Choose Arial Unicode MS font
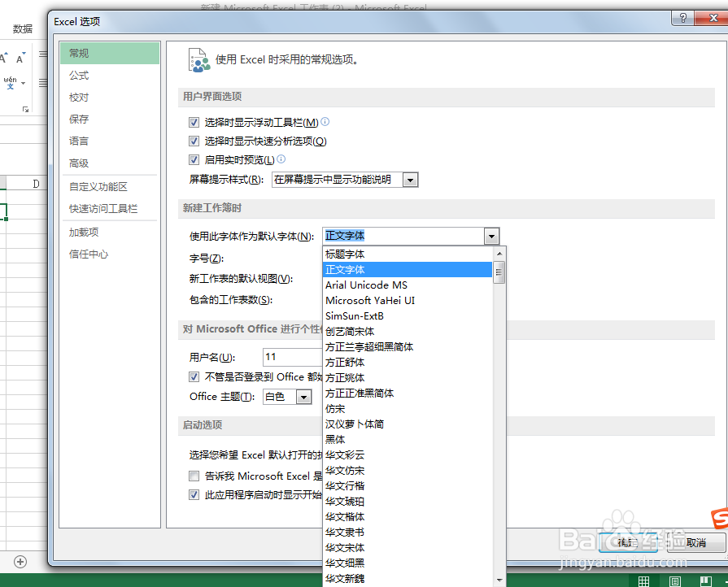 click(x=408, y=285)
